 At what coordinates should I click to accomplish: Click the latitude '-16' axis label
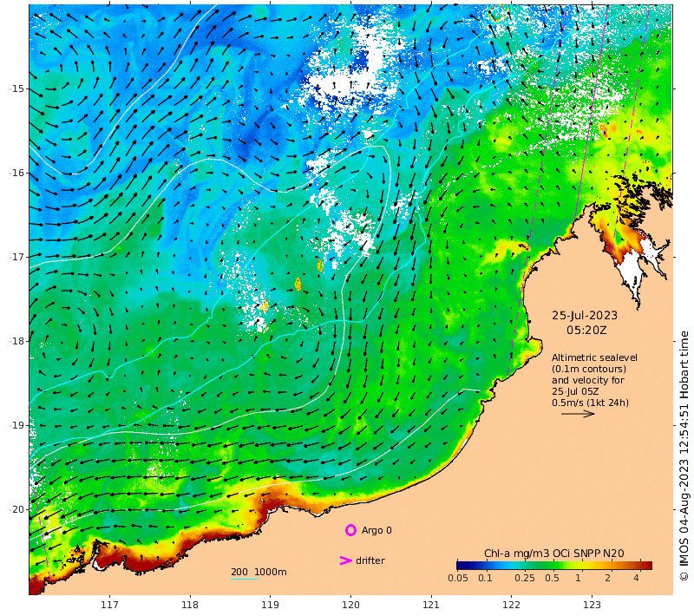16,173
